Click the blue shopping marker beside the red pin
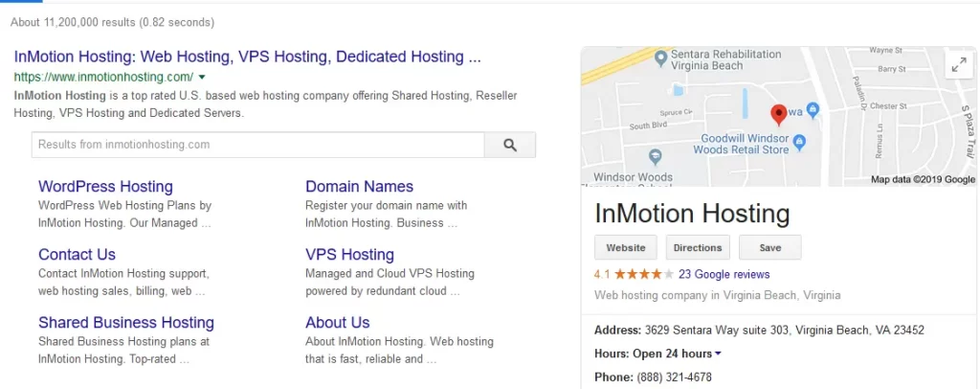 [812, 111]
